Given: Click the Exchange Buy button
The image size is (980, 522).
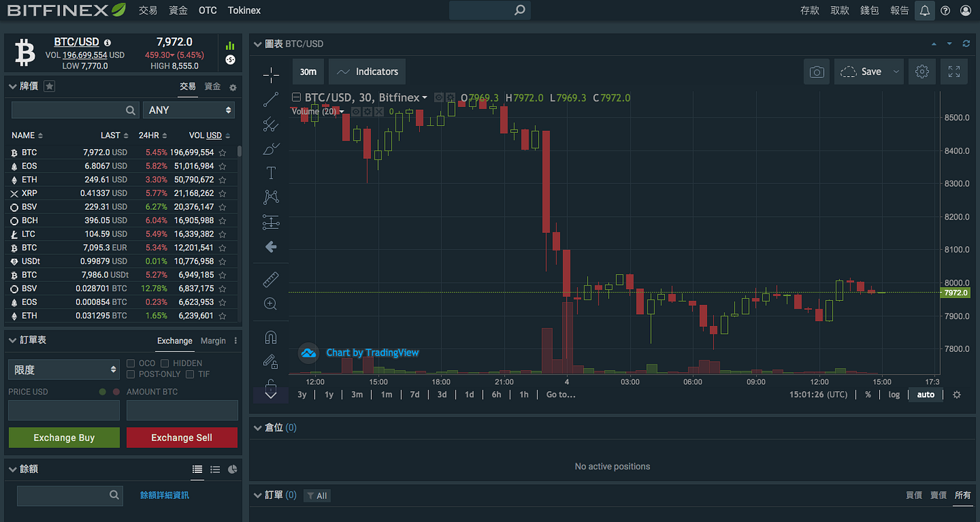Looking at the screenshot, I should point(64,437).
